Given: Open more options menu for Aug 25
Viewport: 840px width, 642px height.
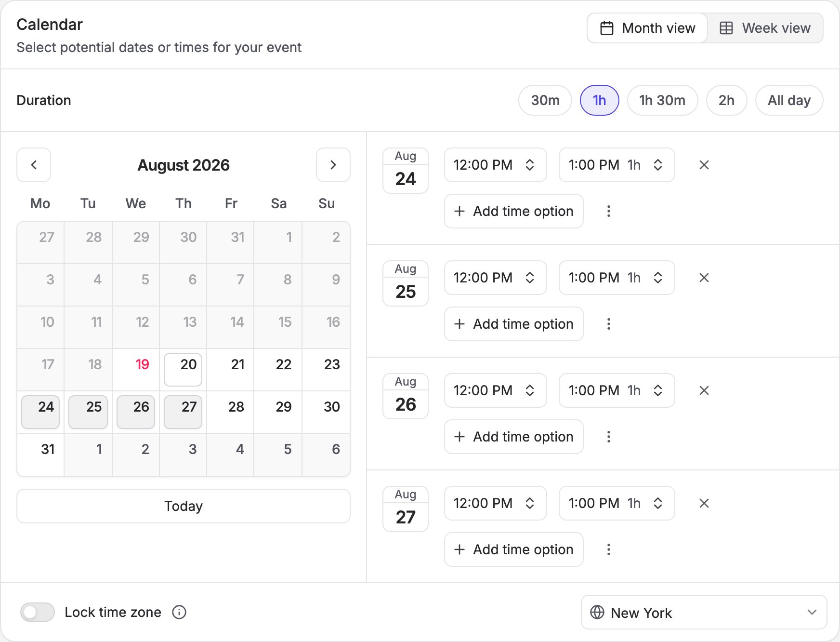Looking at the screenshot, I should (x=609, y=324).
